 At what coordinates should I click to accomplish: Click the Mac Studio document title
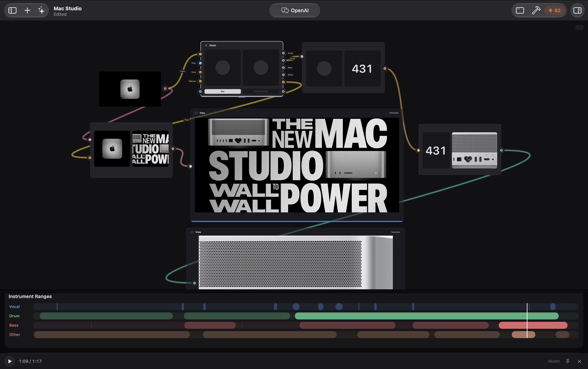(68, 8)
